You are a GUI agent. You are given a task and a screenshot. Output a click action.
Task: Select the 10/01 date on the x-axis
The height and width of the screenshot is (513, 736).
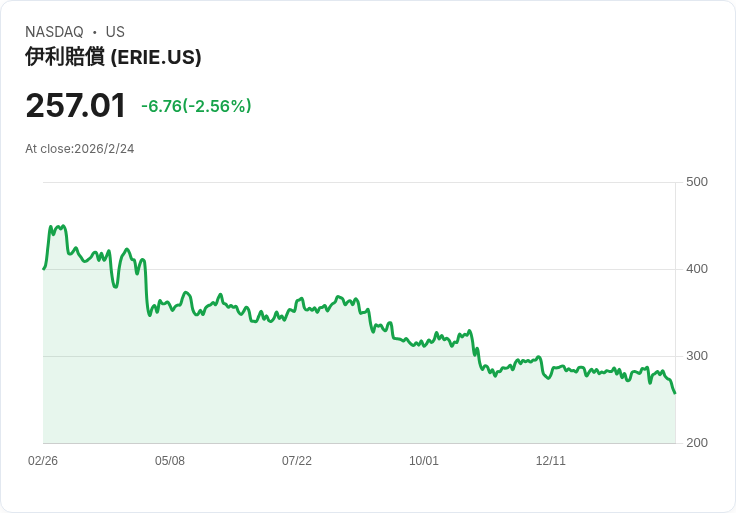click(x=424, y=461)
